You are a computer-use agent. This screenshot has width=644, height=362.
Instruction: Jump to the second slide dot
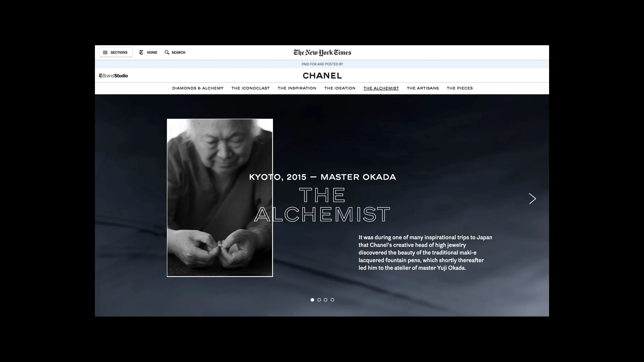click(x=319, y=300)
